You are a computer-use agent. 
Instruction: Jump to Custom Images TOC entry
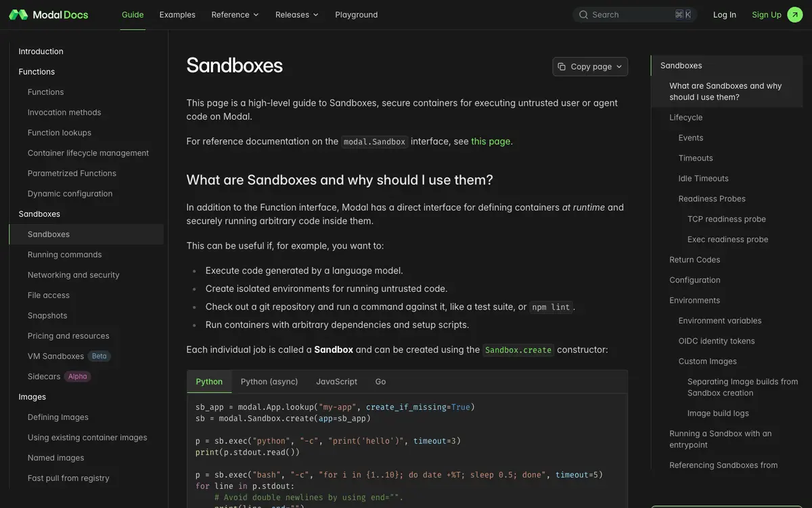(708, 361)
